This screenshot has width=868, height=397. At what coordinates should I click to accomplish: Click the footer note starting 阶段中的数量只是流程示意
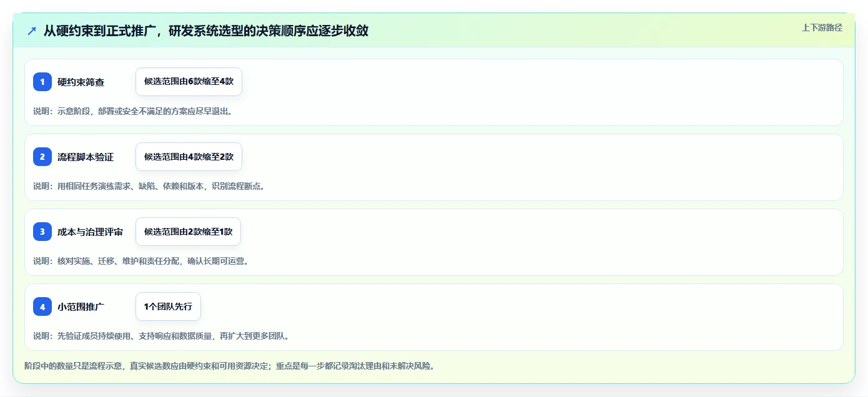click(229, 366)
